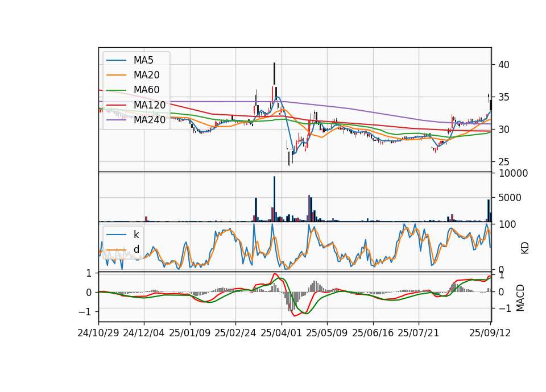Click the price axis value 30
This screenshot has width=546, height=392.
pyautogui.click(x=504, y=130)
